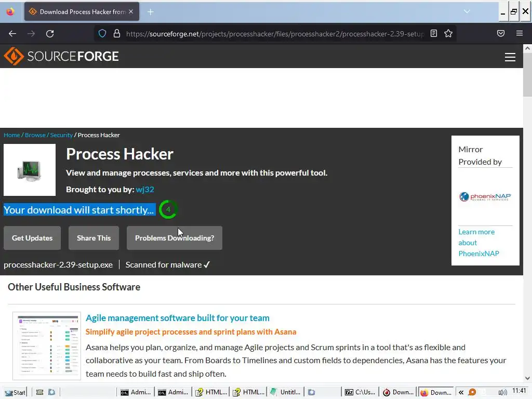Viewport: 532px width, 399px height.
Task: Switch to the C:\Us... 7-Zip taskbar item
Action: click(x=361, y=392)
